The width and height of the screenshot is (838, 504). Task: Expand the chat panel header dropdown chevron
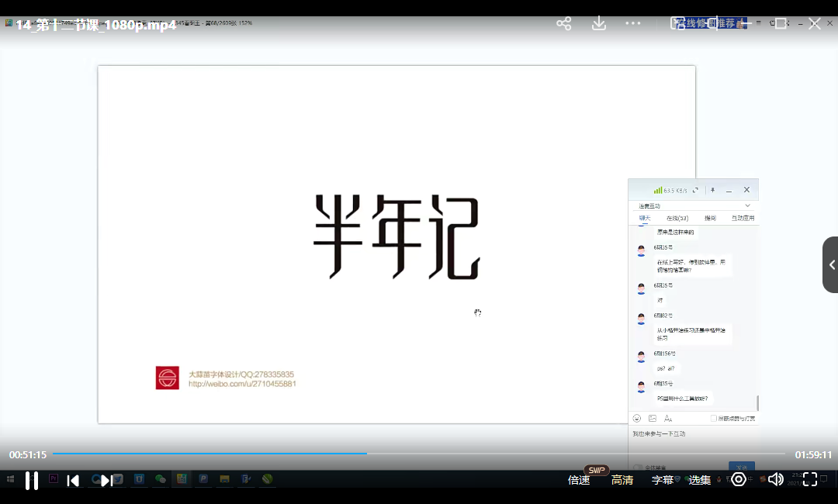point(748,205)
